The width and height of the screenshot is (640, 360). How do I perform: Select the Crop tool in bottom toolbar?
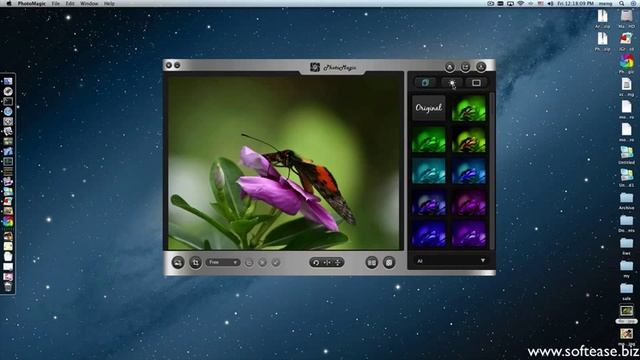196,262
